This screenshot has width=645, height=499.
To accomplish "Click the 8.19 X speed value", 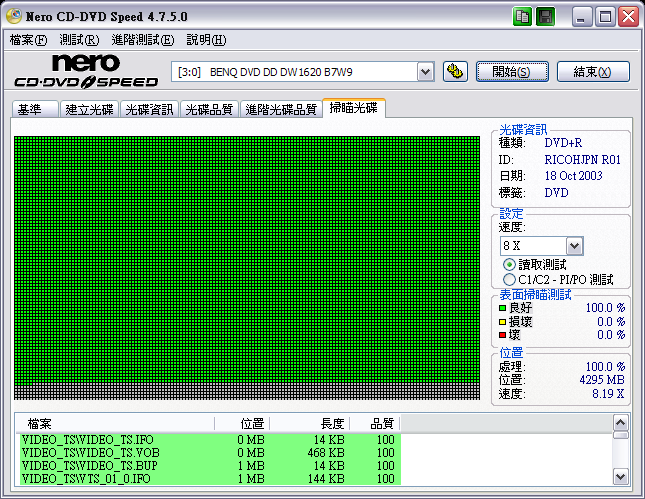I will coord(608,394).
